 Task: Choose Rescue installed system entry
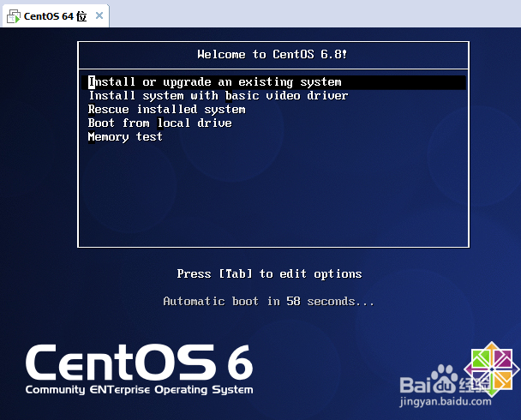point(166,110)
